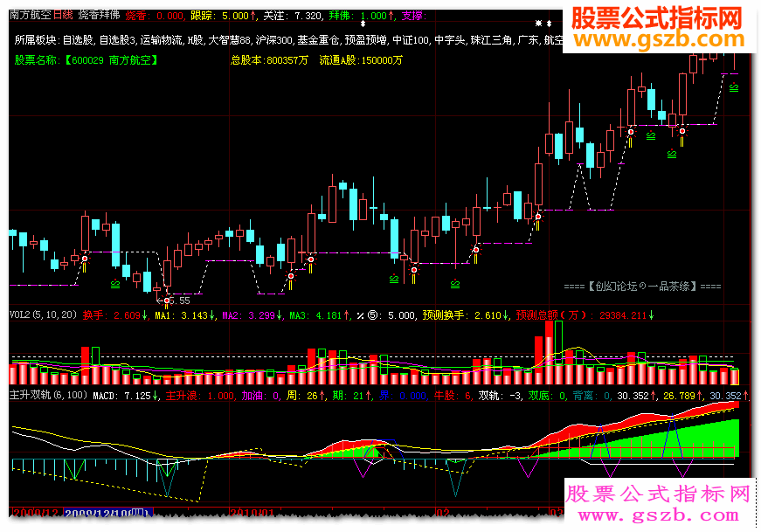
Task: Click the red signal marker beside 5.55 label
Action: tap(167, 301)
